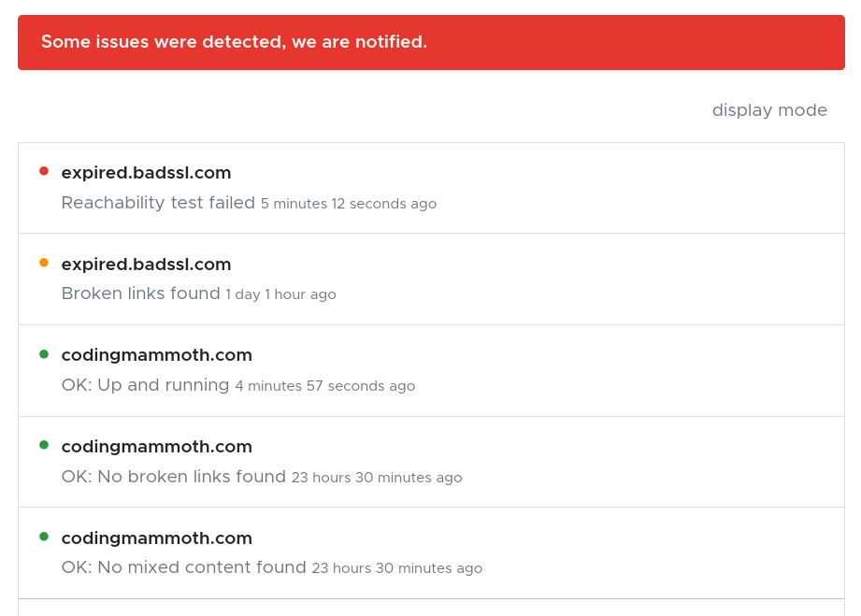Select the Reachability test failed message
Screen dimensions: 861x616
[158, 203]
